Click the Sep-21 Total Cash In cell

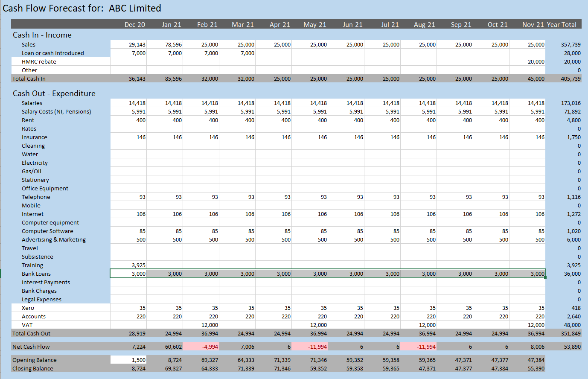coord(455,79)
